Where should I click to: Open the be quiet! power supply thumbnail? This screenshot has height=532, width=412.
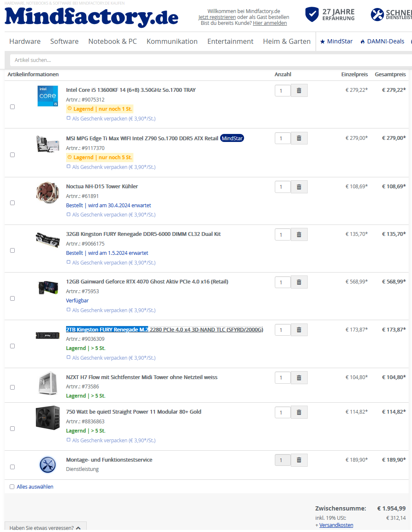48,417
